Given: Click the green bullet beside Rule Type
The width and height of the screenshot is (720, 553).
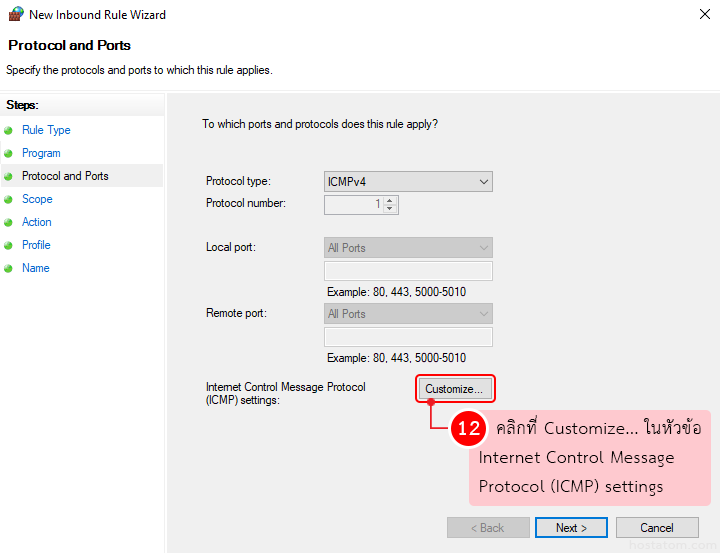Looking at the screenshot, I should point(9,131).
